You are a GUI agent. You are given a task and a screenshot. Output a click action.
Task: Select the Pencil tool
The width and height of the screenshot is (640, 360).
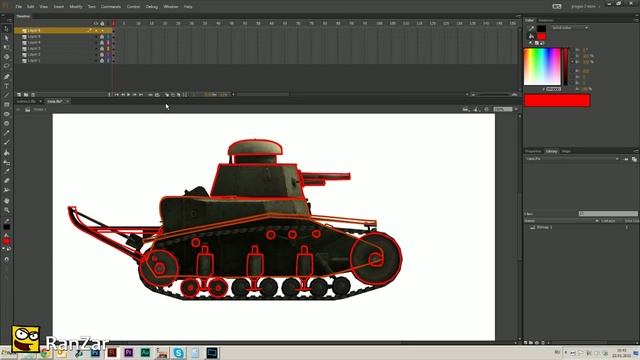(x=6, y=133)
